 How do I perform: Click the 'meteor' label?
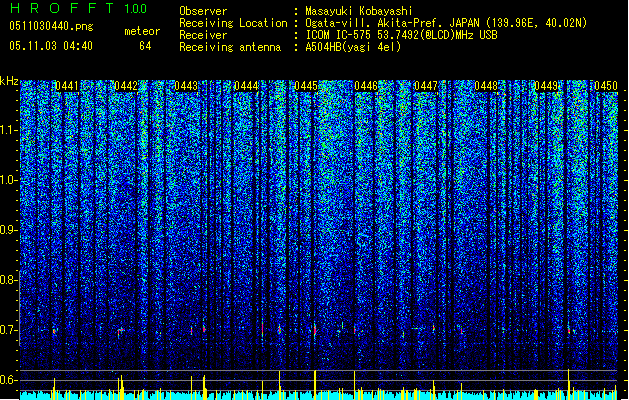click(142, 31)
